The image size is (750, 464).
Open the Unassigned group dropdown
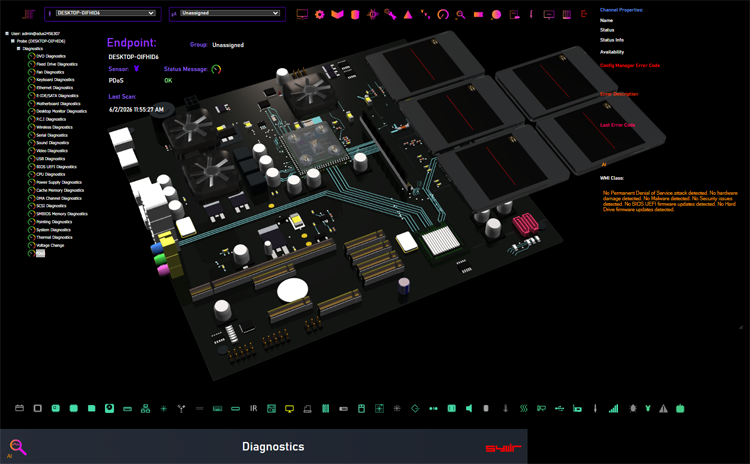[x=230, y=13]
